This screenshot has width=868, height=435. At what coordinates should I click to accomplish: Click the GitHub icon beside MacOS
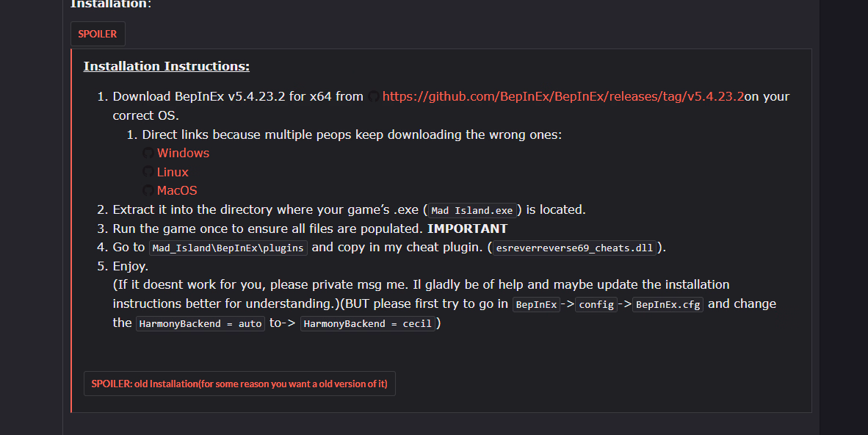[148, 191]
